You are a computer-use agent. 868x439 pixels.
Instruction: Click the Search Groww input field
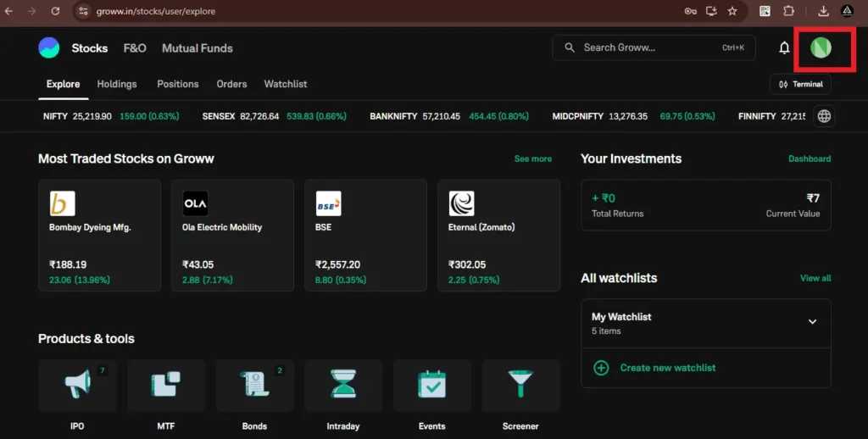click(x=654, y=47)
